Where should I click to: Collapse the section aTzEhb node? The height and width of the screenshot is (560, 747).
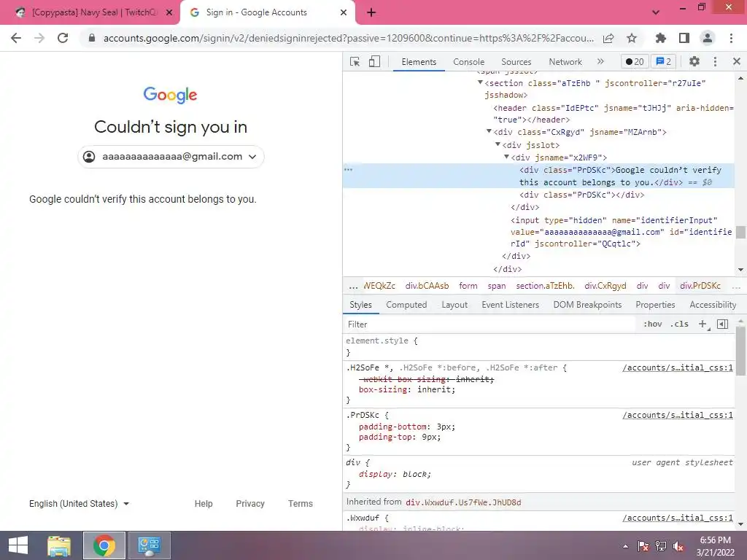pos(480,83)
